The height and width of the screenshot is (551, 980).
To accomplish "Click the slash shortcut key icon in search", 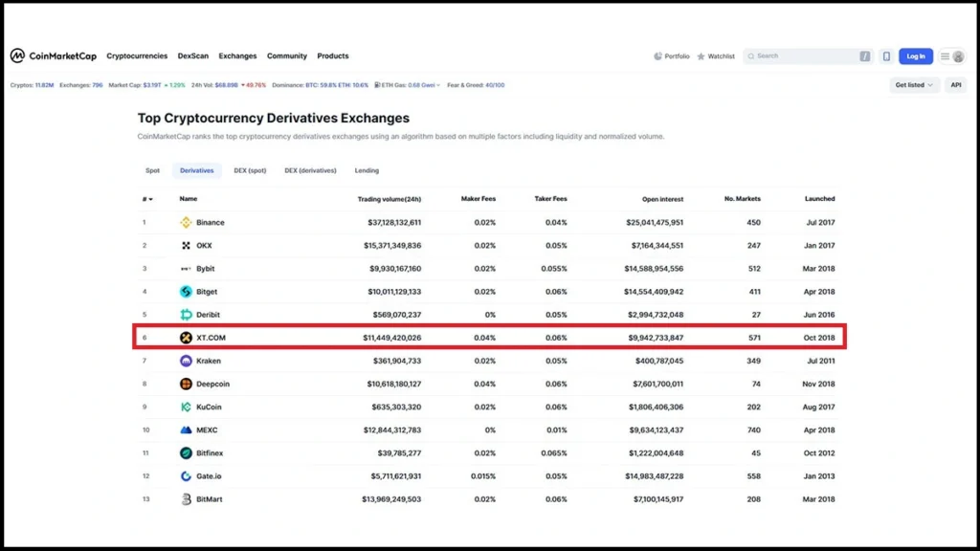I will point(864,56).
